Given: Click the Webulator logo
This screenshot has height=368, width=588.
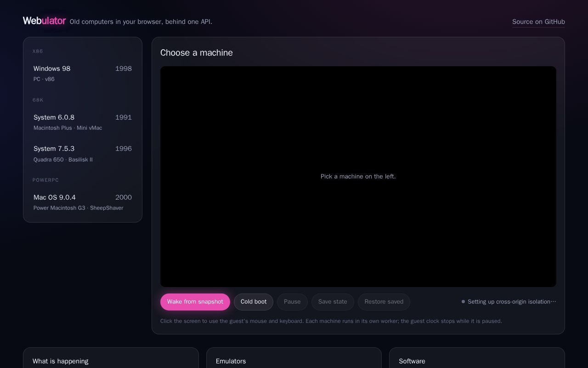Looking at the screenshot, I should [x=44, y=21].
